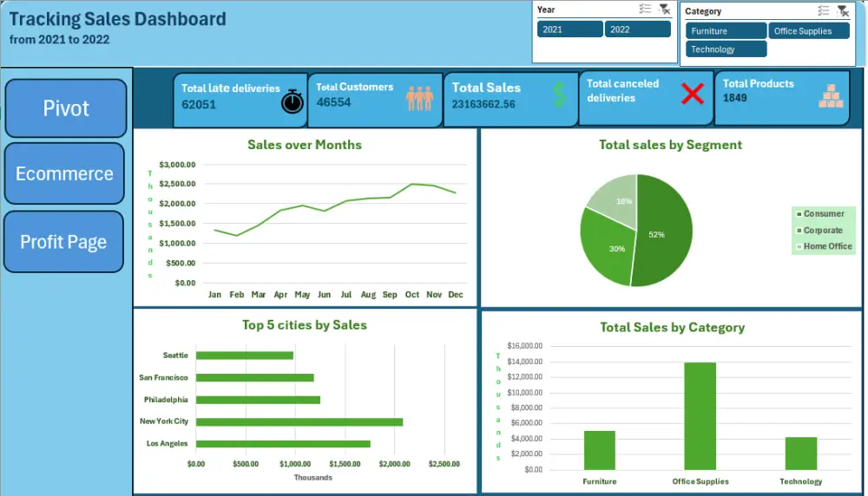Image resolution: width=868 pixels, height=496 pixels.
Task: Open the Pivot page
Action: (66, 108)
